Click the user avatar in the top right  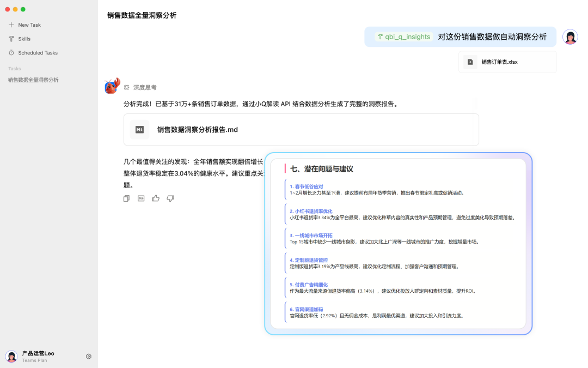570,36
